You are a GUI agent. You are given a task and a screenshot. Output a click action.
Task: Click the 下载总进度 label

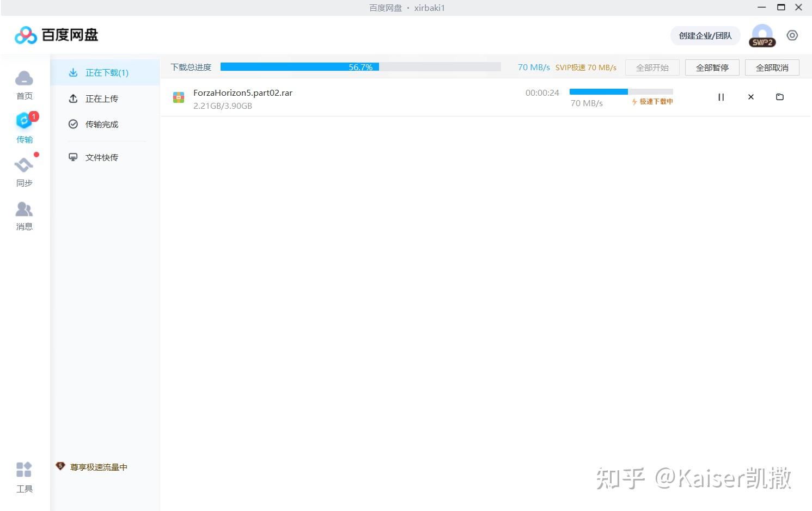pos(191,67)
